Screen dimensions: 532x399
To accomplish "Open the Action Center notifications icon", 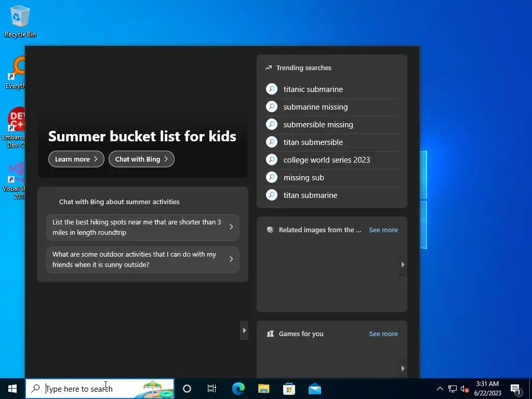I will click(516, 389).
